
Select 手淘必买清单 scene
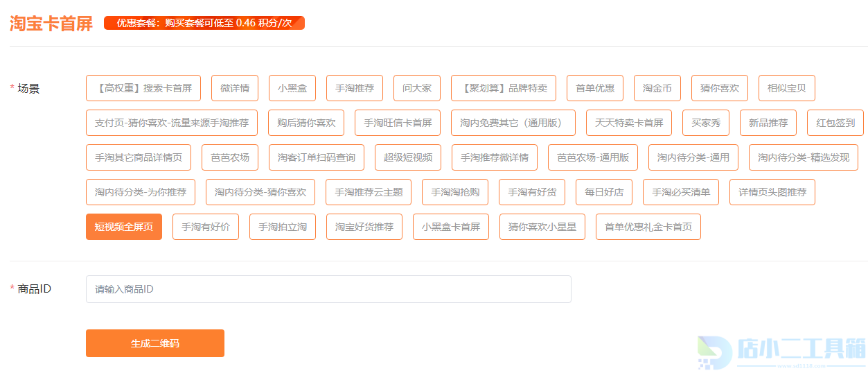[681, 192]
